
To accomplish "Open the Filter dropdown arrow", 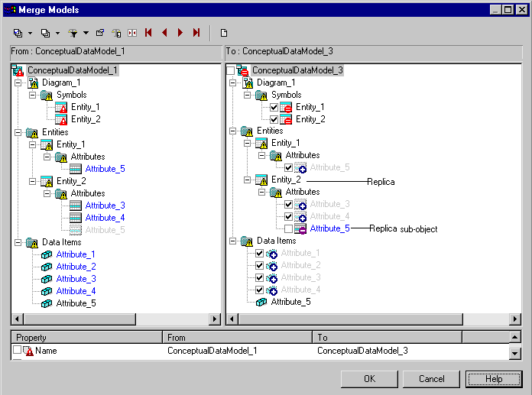I will coord(86,33).
